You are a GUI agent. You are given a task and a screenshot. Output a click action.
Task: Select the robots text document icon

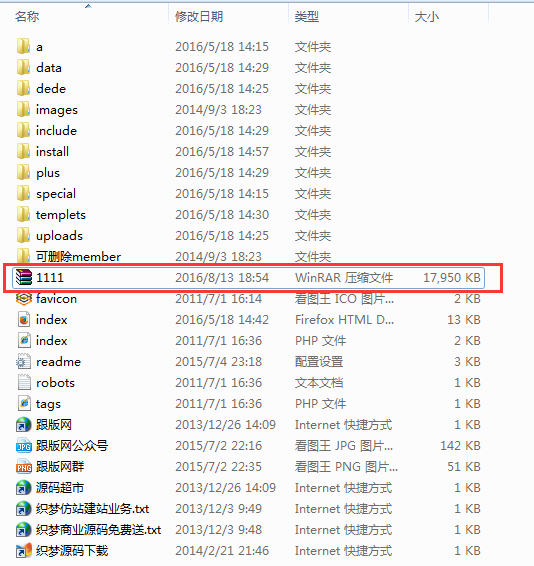click(24, 382)
